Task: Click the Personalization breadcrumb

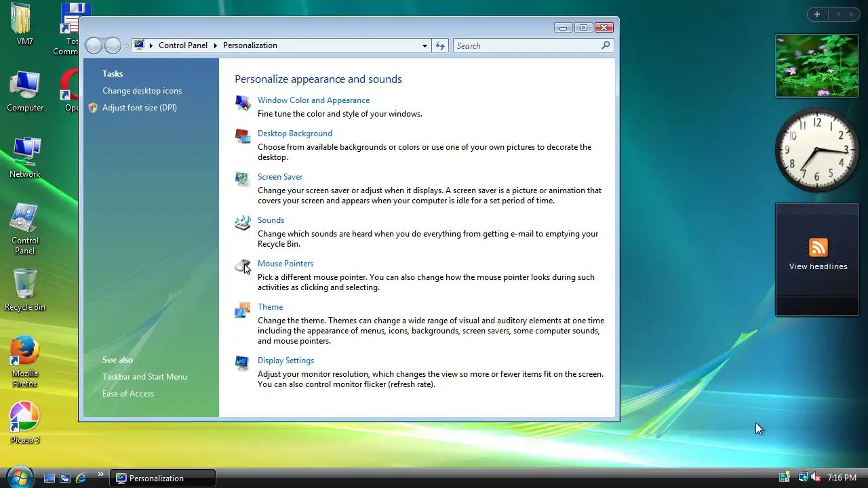Action: click(x=250, y=45)
